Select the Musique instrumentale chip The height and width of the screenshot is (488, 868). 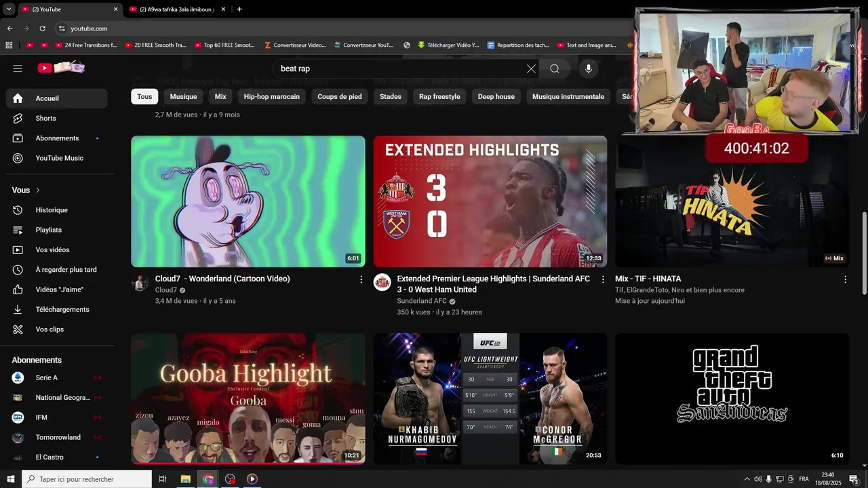click(x=568, y=97)
